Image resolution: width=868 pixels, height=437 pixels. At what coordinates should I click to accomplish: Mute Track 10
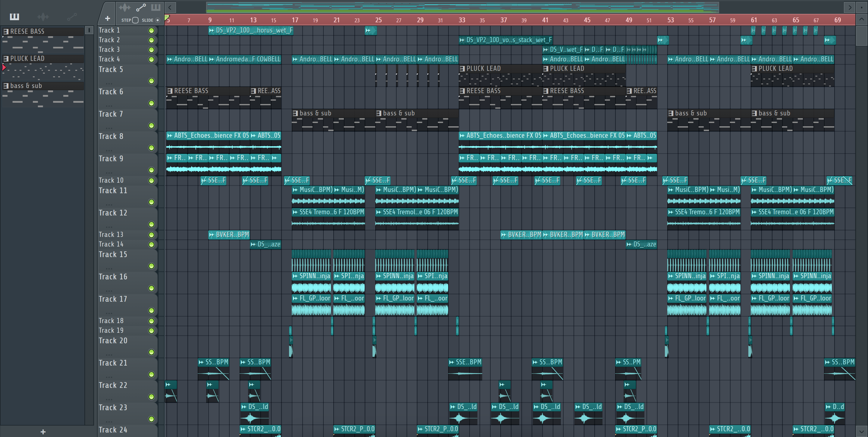(x=152, y=181)
